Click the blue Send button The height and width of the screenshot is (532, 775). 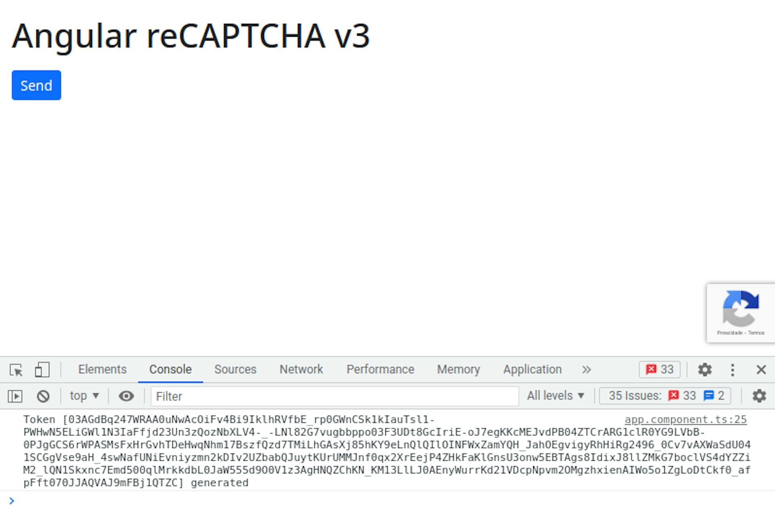tap(36, 85)
